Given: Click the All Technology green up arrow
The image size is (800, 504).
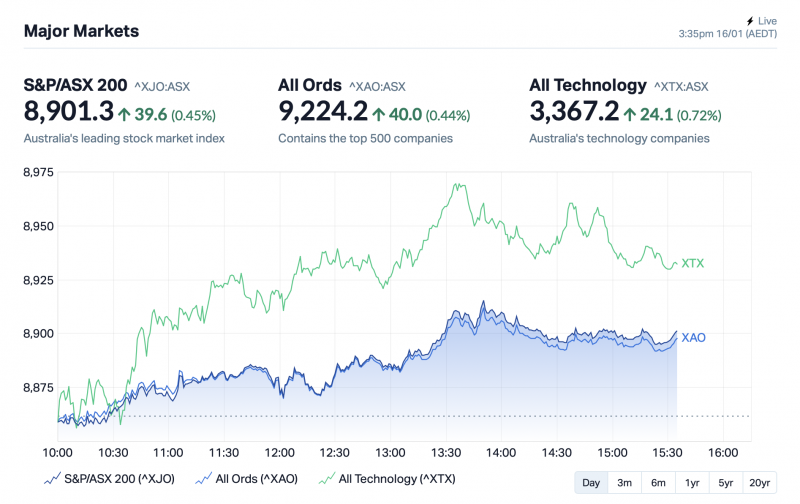Looking at the screenshot, I should [x=630, y=112].
